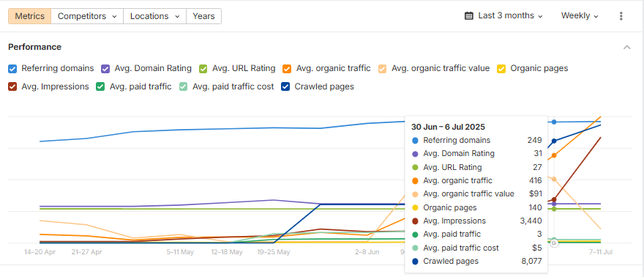Viewport: 644px width, 277px height.
Task: Click the Avg. organic traffic orange data point
Action: [554, 155]
